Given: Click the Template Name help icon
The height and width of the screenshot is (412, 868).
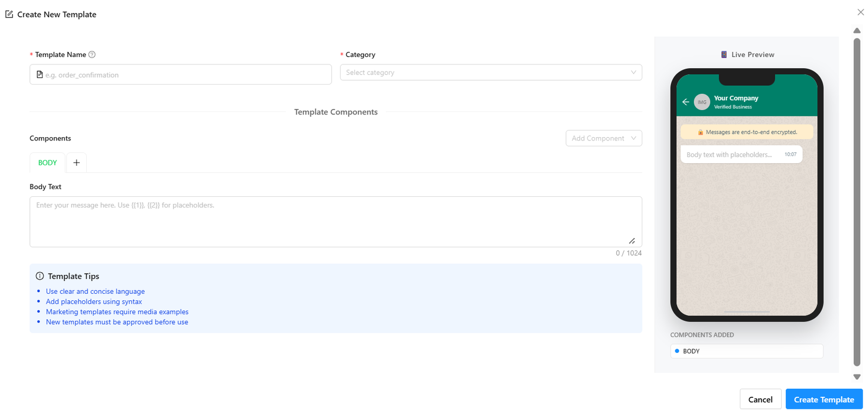Looking at the screenshot, I should click(92, 54).
